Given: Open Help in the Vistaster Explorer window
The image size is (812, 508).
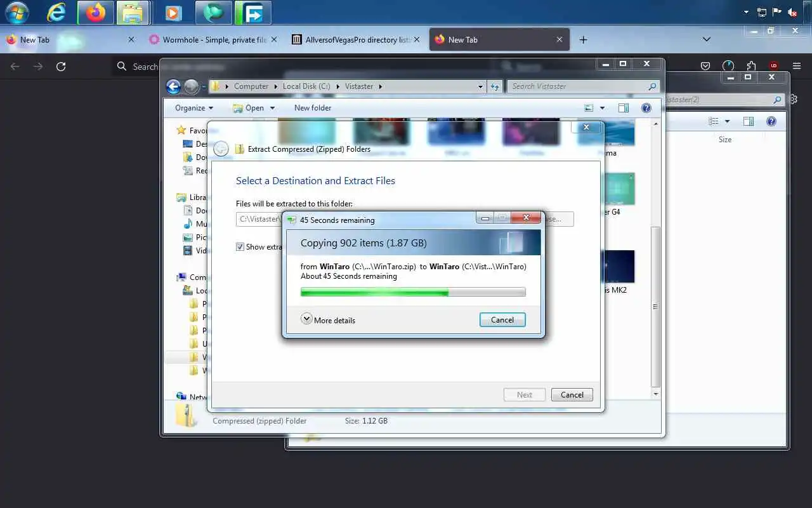Looking at the screenshot, I should 646,108.
